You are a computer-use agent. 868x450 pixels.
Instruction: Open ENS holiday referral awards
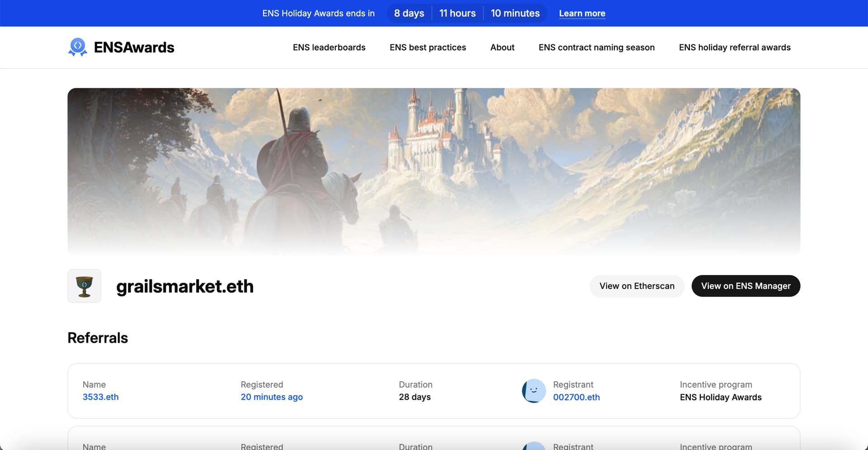[x=735, y=47]
